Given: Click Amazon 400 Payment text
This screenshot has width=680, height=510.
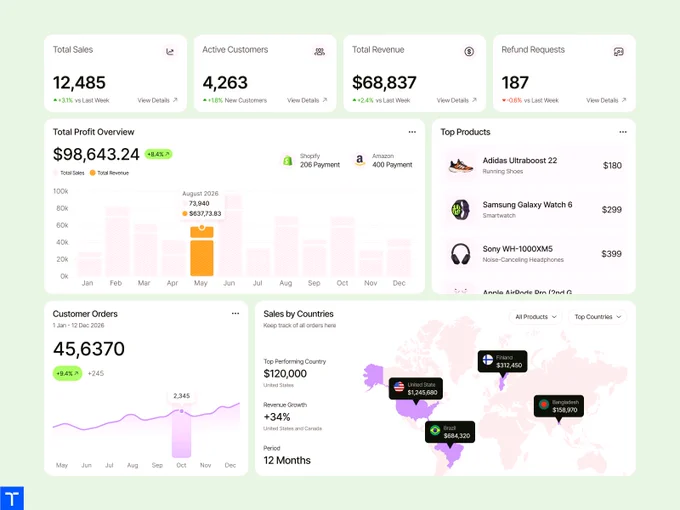Looking at the screenshot, I should pos(392,160).
